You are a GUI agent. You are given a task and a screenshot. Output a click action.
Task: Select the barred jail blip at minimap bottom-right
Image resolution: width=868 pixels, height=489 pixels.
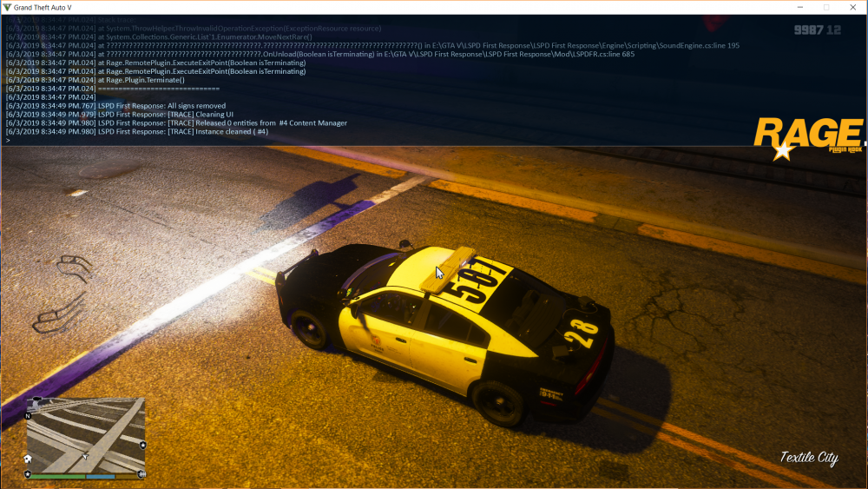tap(141, 474)
